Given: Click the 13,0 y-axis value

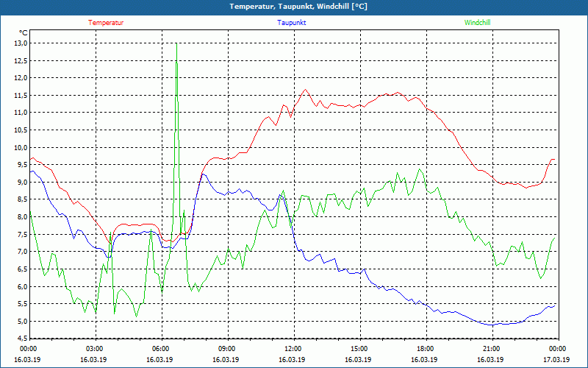Looking at the screenshot, I should (21, 43).
